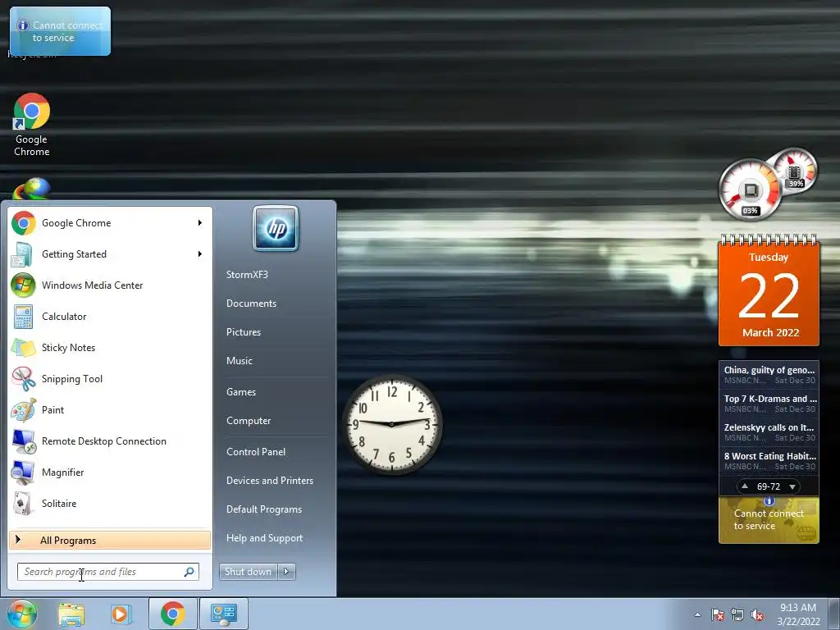Click the Shut down button

[x=248, y=572]
